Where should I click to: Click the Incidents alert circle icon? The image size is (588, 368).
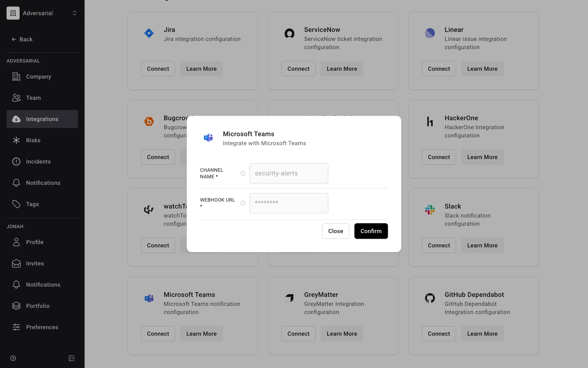(x=16, y=162)
